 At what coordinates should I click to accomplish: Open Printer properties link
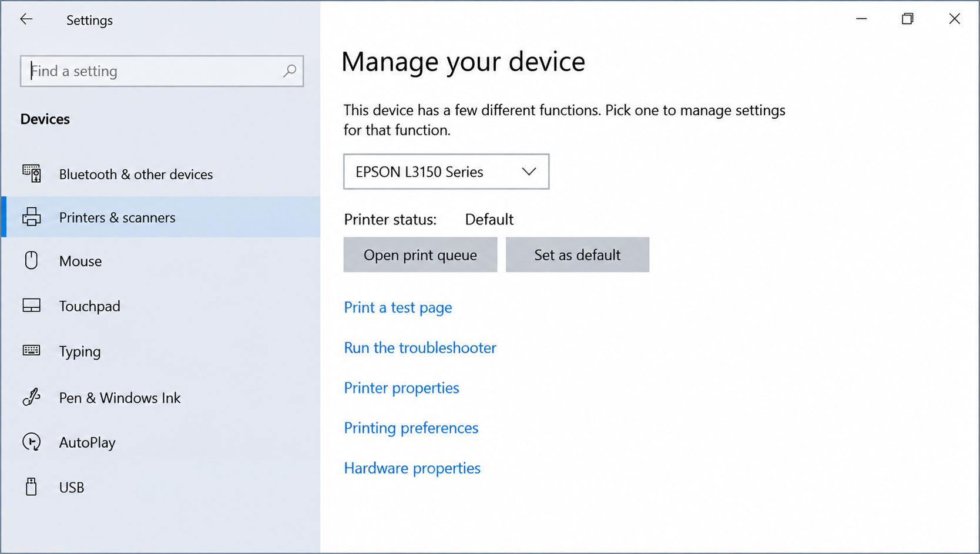coord(402,388)
